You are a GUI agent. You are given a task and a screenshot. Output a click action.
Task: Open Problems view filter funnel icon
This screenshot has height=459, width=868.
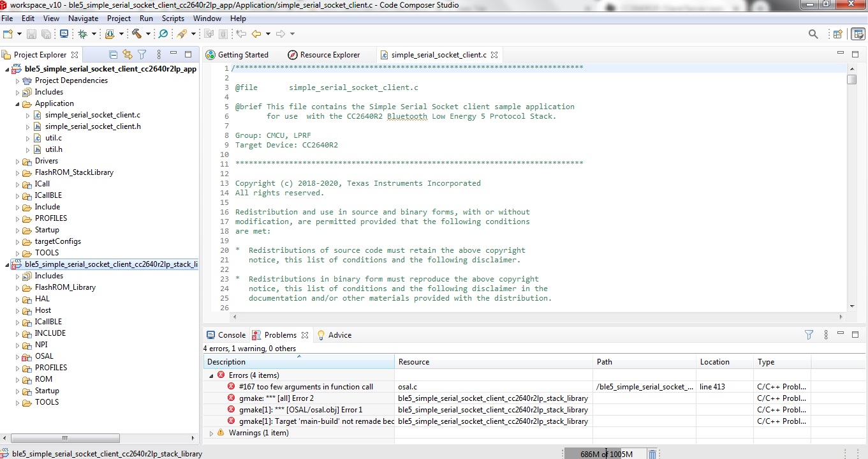(x=809, y=335)
